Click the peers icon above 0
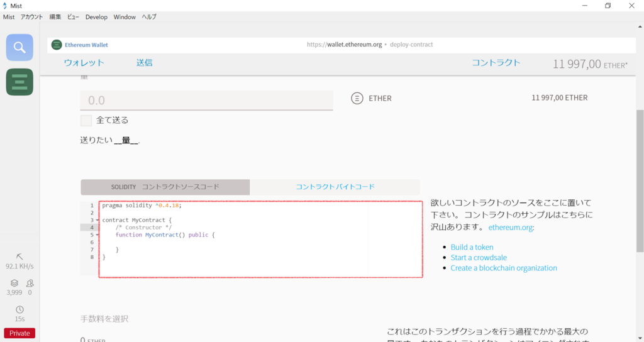Viewport: 644px width, 342px height. (x=30, y=283)
